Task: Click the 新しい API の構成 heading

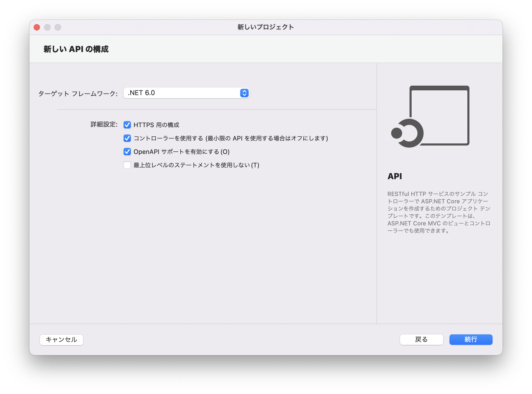Action: click(76, 49)
